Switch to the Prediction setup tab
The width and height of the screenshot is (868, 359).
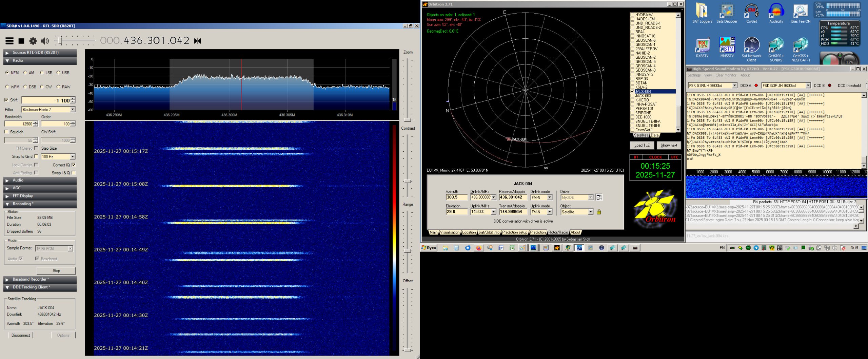[514, 232]
